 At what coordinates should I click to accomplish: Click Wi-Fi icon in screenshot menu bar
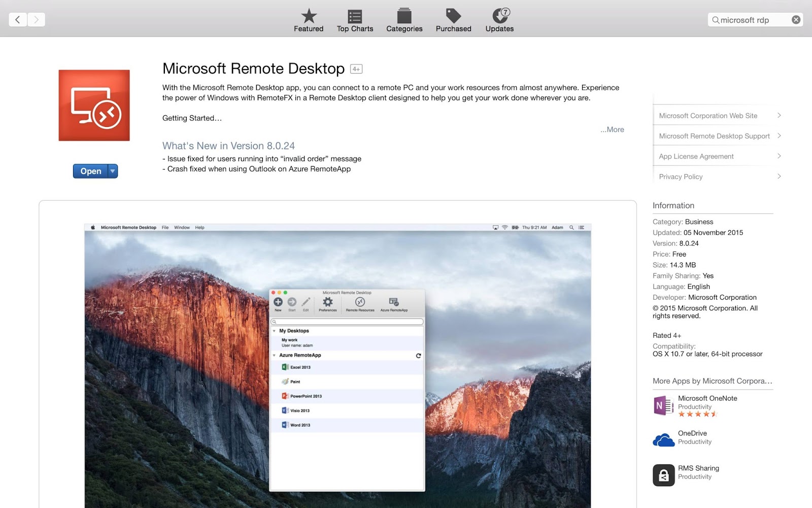(504, 228)
